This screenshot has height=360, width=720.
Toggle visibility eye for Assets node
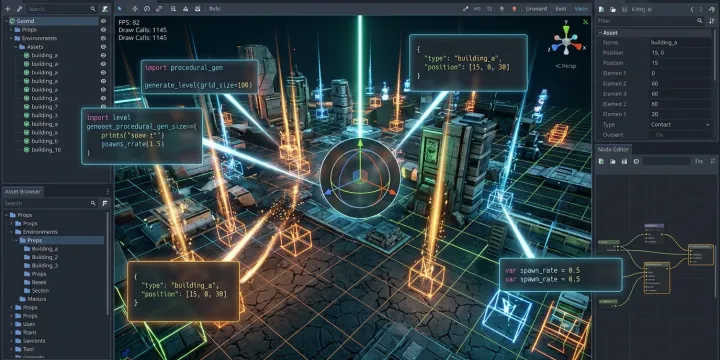point(103,47)
